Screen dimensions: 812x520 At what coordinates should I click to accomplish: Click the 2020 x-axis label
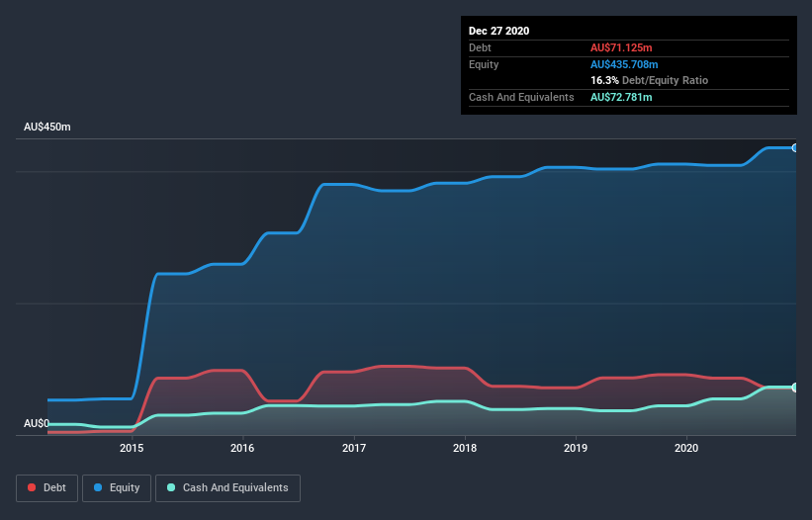(686, 448)
